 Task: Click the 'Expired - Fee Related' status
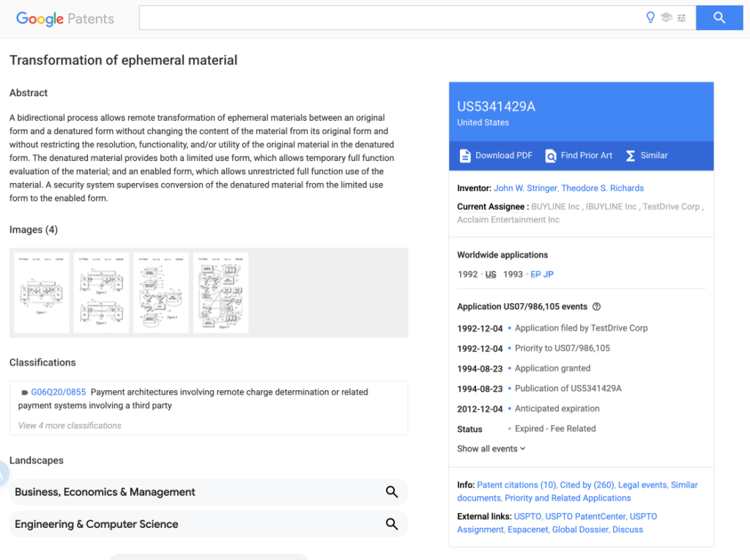pos(555,428)
